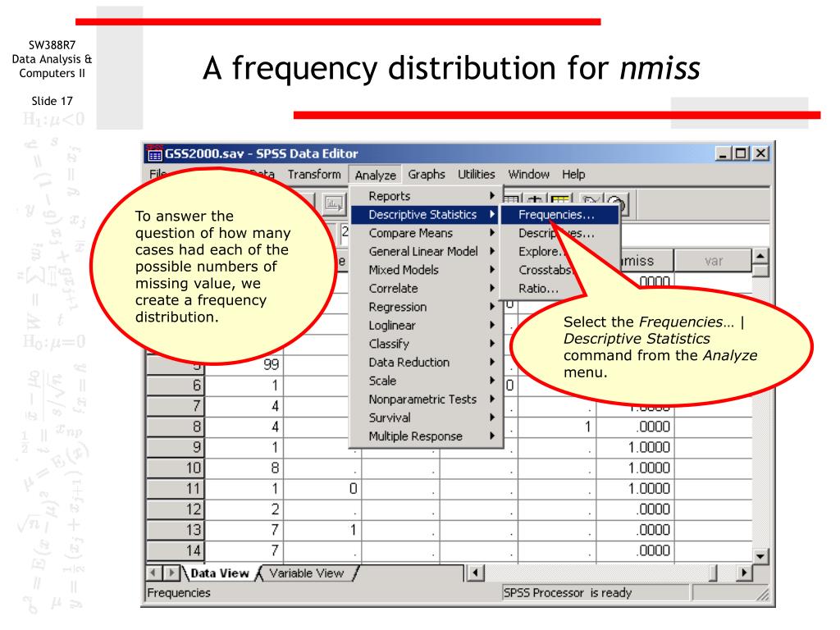Click the cell with value 8 in row 10
The height and width of the screenshot is (630, 840).
pyautogui.click(x=244, y=468)
